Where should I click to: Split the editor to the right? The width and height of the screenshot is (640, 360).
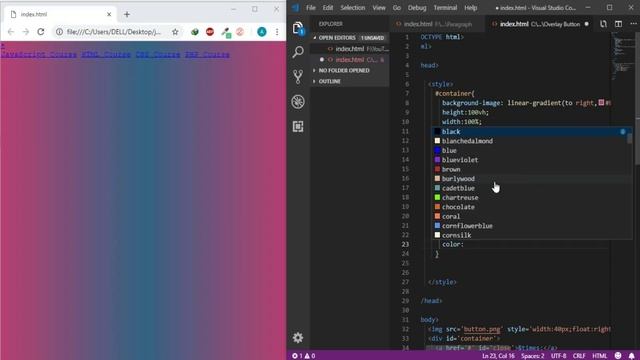[x=618, y=24]
